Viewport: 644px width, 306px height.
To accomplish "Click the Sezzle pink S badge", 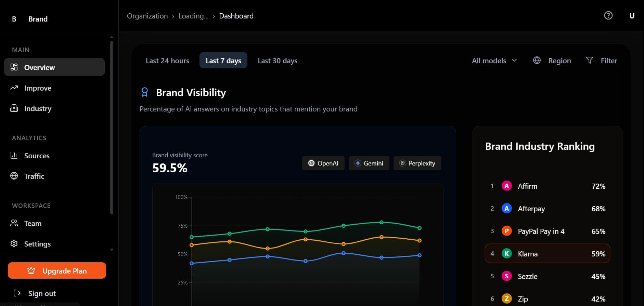I will pyautogui.click(x=506, y=276).
